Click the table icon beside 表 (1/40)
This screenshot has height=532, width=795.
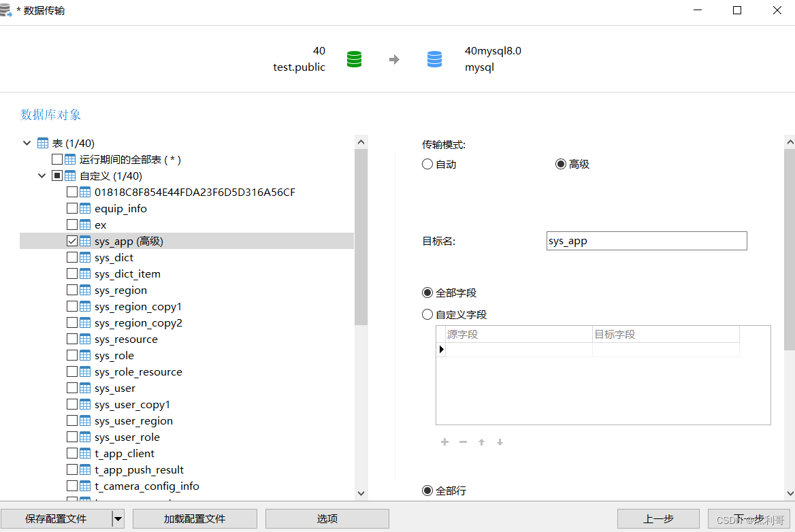(x=42, y=143)
